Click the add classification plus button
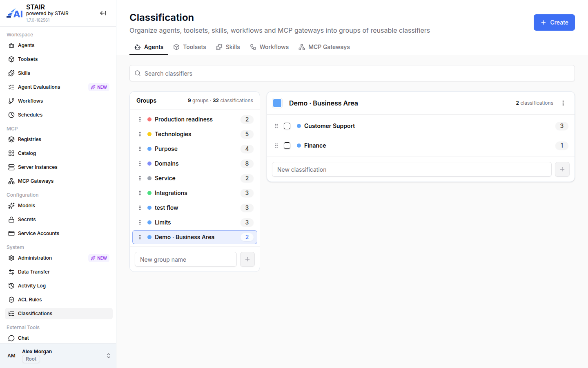Viewport: 588px width, 368px height. 562,169
